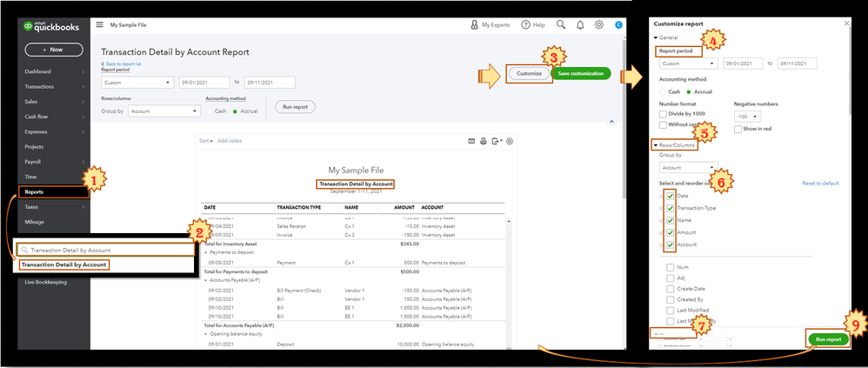The image size is (868, 368).
Task: Open the Sort dropdown above the report
Action: 206,141
